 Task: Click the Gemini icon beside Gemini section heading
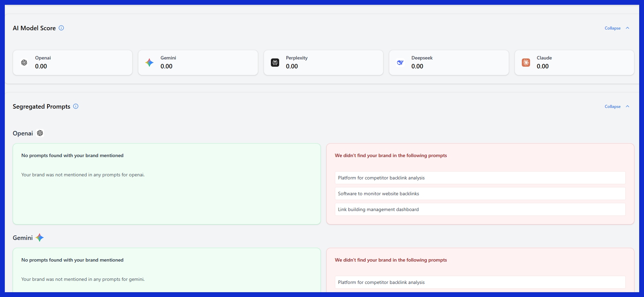click(x=40, y=238)
